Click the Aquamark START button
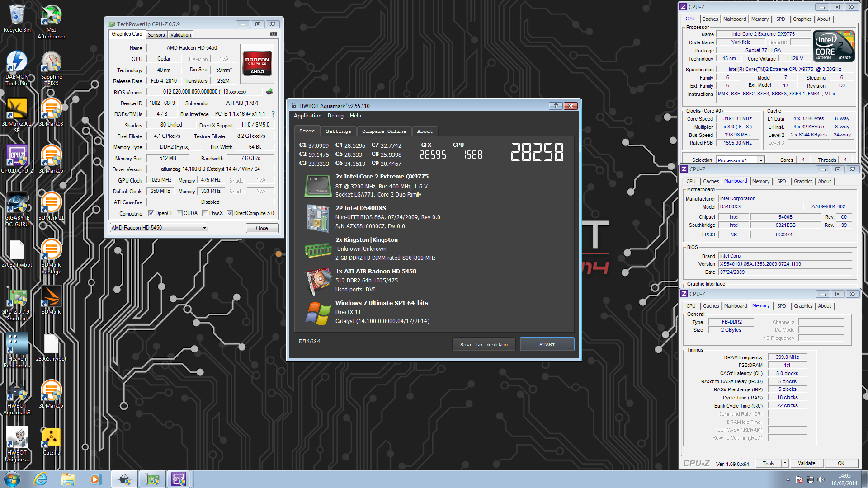The width and height of the screenshot is (868, 488). [x=547, y=344]
